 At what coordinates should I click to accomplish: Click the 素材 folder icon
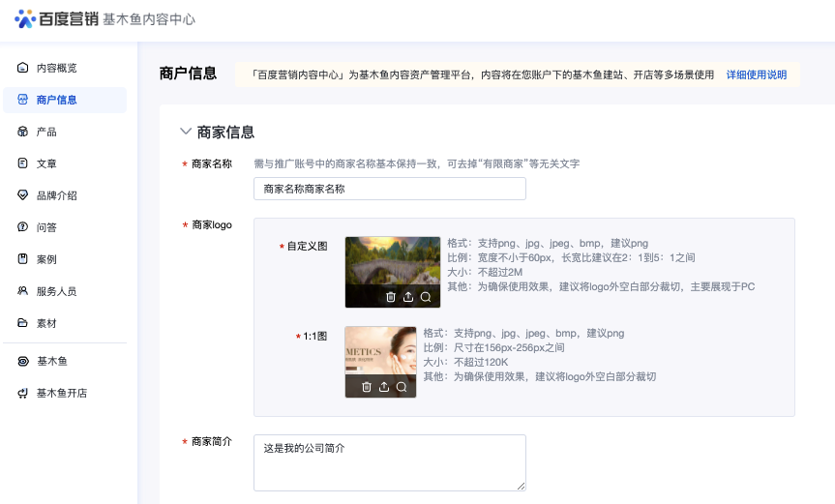tap(22, 323)
